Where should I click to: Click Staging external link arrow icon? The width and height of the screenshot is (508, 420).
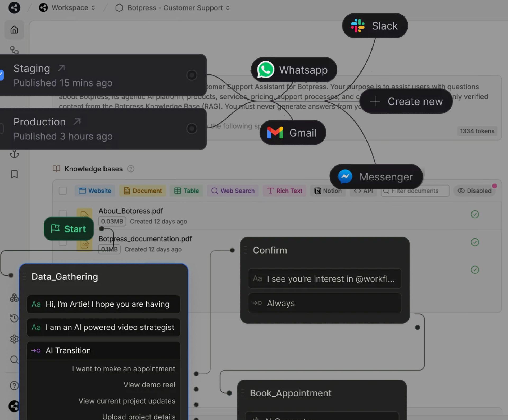pos(61,68)
